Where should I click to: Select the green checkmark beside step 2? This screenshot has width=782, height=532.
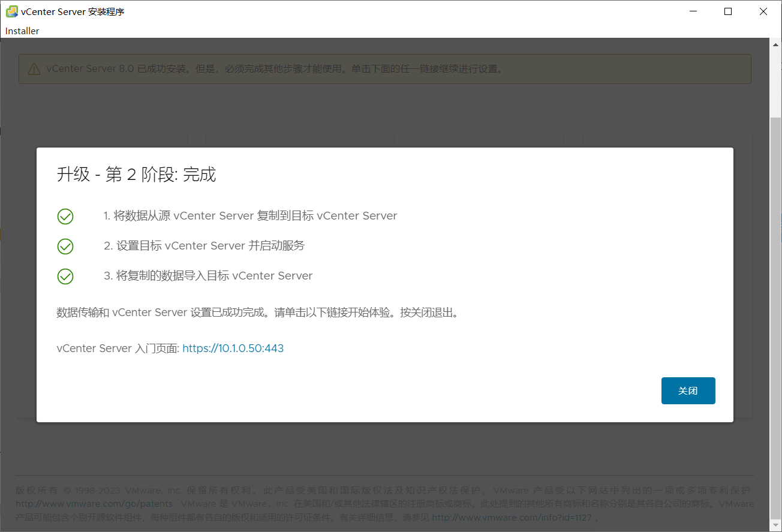[x=65, y=247]
